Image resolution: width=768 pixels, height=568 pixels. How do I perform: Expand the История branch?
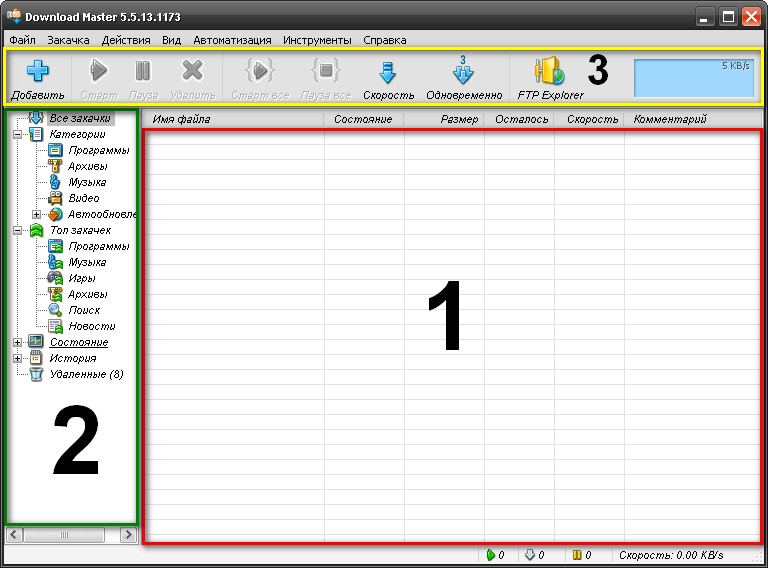point(17,358)
